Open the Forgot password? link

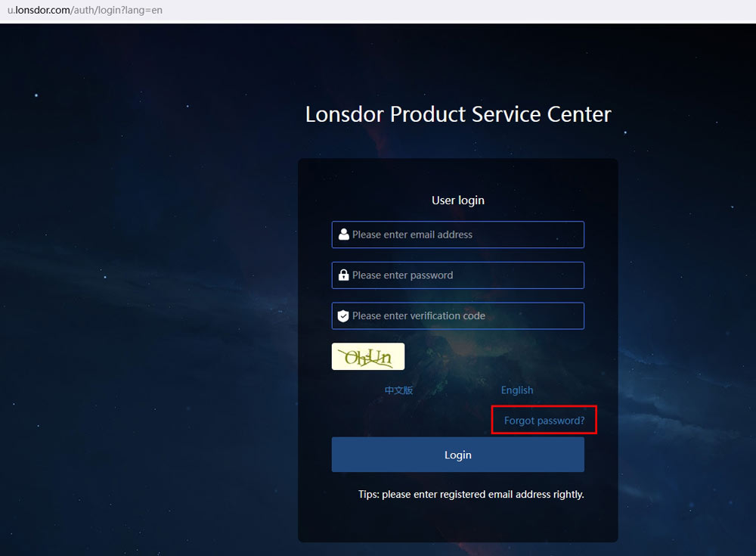544,421
